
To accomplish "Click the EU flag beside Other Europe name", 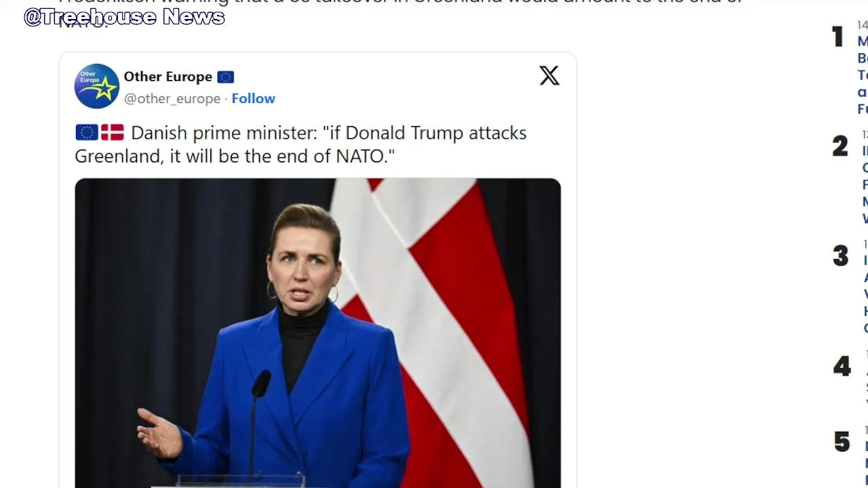I will tap(226, 77).
